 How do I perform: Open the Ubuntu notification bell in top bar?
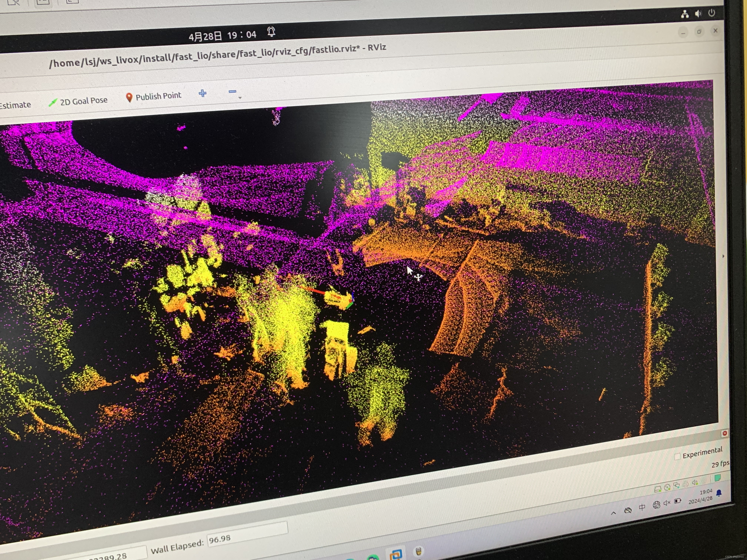click(271, 32)
